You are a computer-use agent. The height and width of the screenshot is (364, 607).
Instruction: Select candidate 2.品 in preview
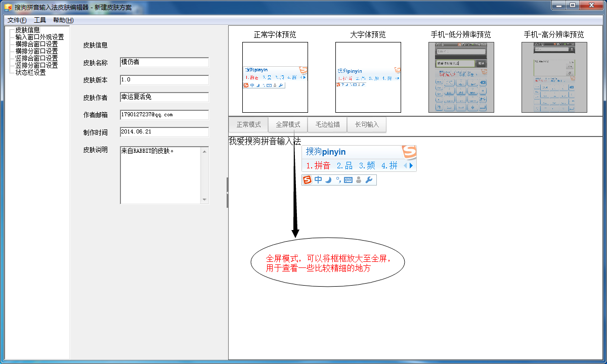pyautogui.click(x=344, y=165)
